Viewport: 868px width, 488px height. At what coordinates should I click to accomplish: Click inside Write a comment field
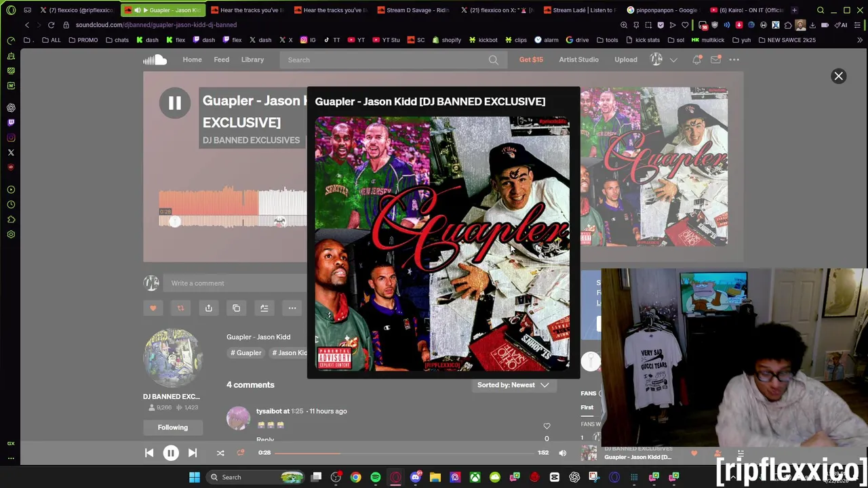[236, 283]
